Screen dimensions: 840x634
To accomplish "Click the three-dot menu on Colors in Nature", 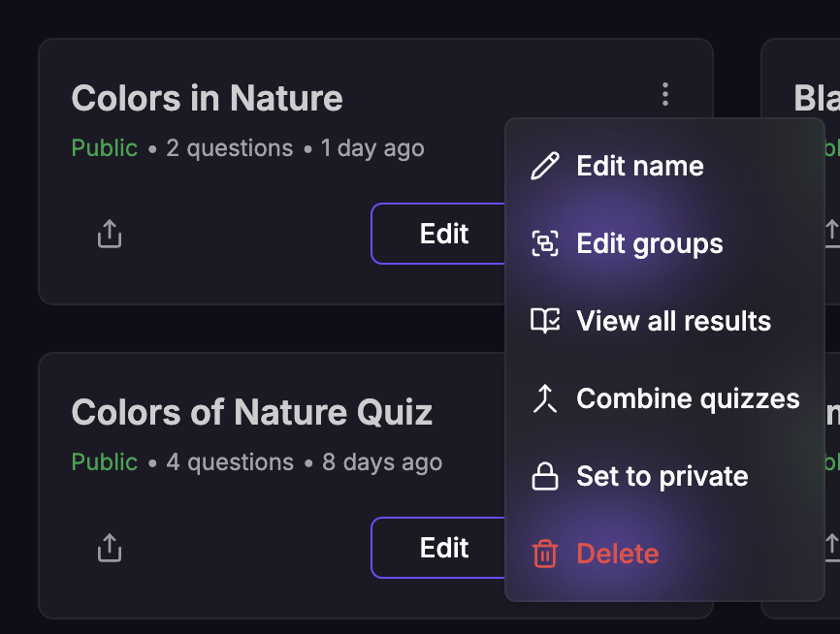I will pos(664,95).
